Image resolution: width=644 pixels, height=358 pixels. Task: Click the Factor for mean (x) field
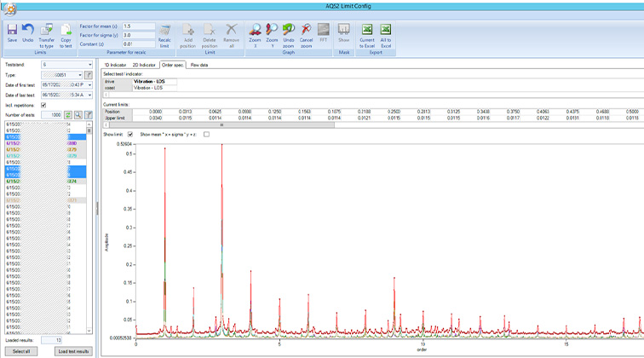[139, 26]
